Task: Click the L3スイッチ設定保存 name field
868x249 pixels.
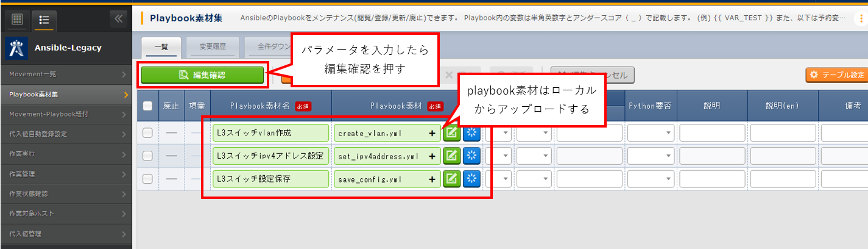Action: (x=270, y=179)
